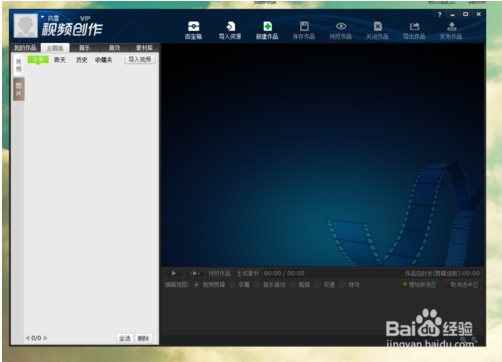Switch to the 音乐 tab
This screenshot has width=502, height=362.
tap(85, 48)
